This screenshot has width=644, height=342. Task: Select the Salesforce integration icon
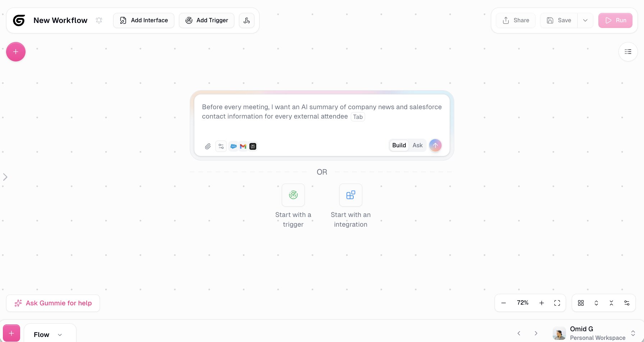coord(234,146)
